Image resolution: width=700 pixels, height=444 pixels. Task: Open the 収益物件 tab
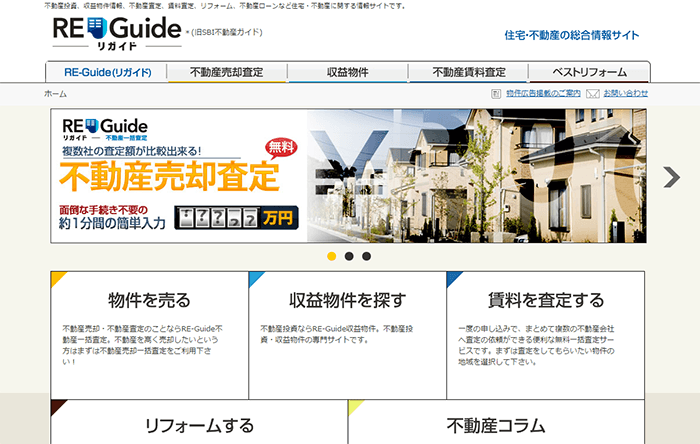[347, 72]
